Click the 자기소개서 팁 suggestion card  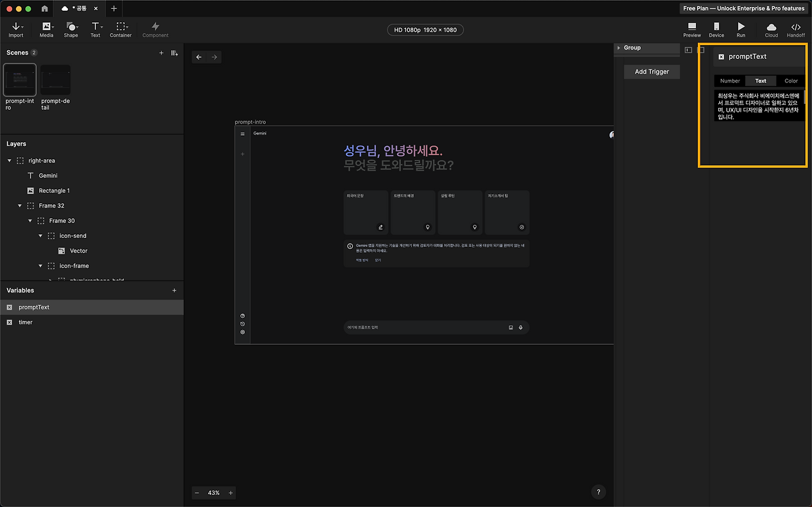tap(507, 213)
